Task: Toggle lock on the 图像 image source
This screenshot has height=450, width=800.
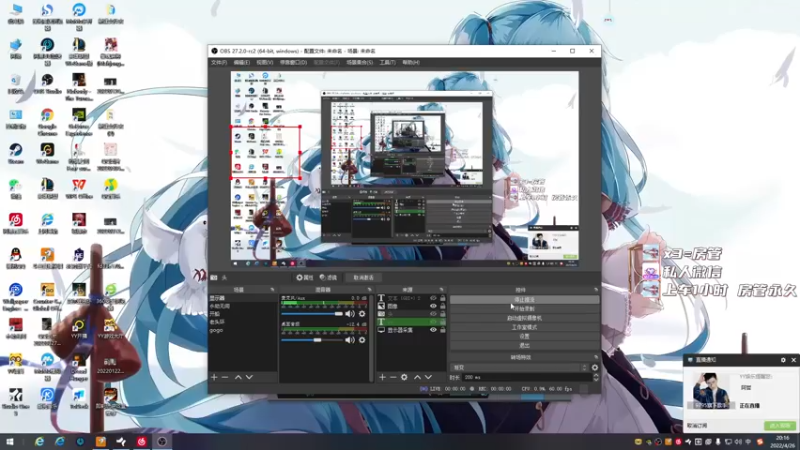Action: (442, 306)
